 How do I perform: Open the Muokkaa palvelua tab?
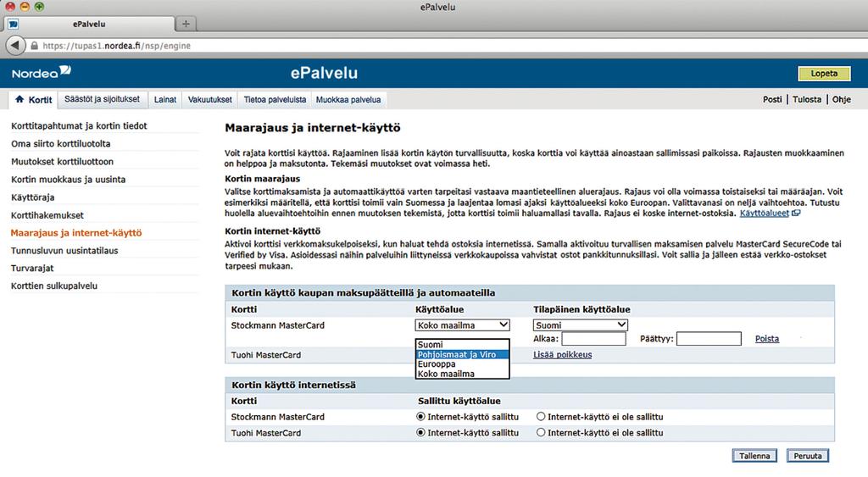348,100
